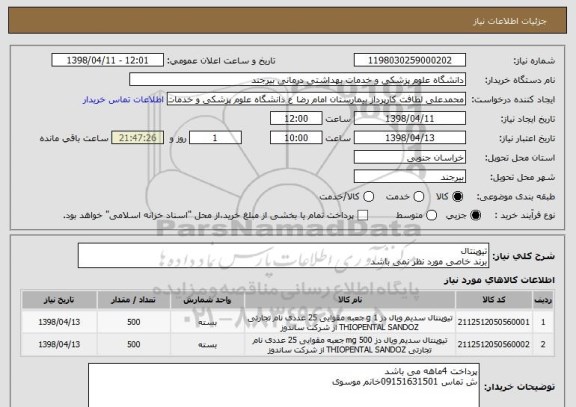Click the تعداد / مقدار column header

pyautogui.click(x=133, y=300)
